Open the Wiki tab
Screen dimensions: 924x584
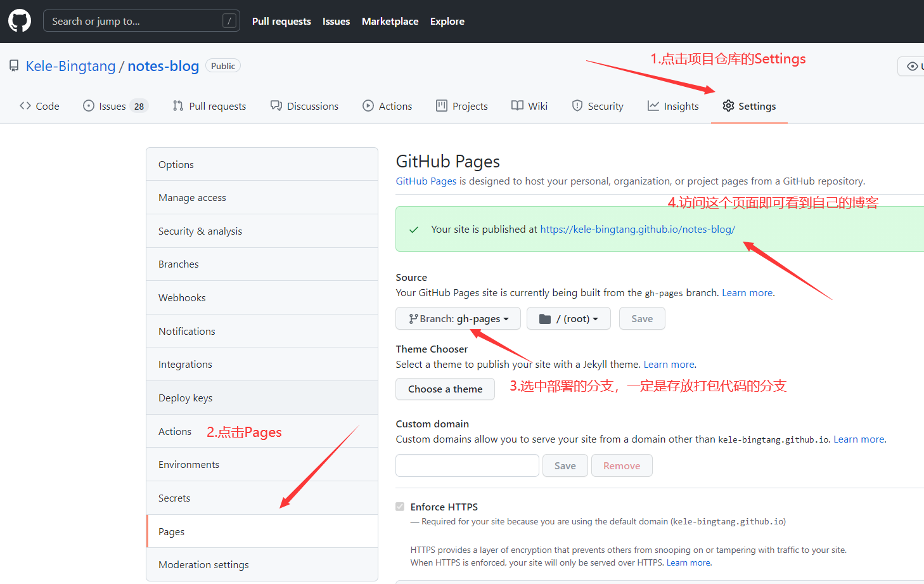(x=530, y=106)
